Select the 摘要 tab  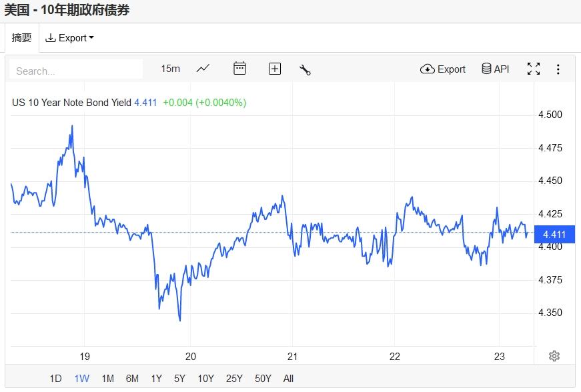pos(21,38)
